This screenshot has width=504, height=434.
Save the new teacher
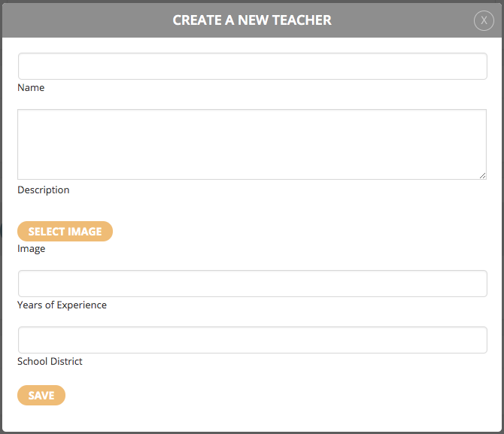click(x=41, y=395)
